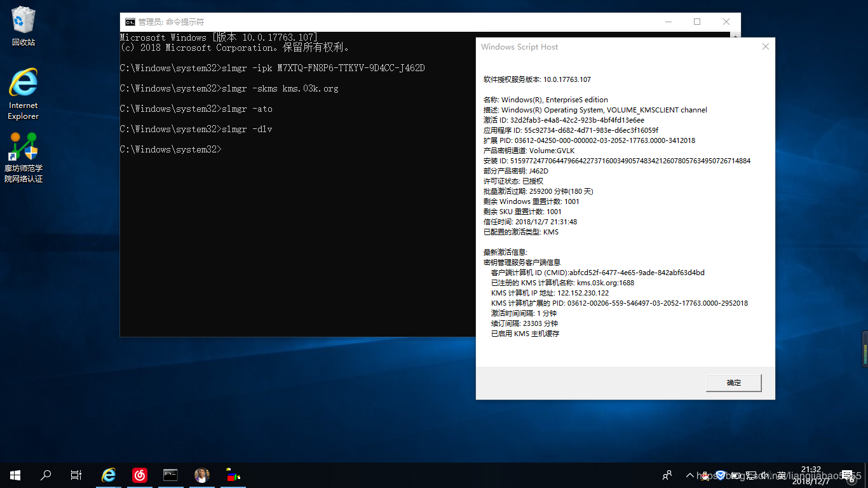The height and width of the screenshot is (488, 868).
Task: Click the 名称 EnterpriseS edition line
Action: point(546,100)
